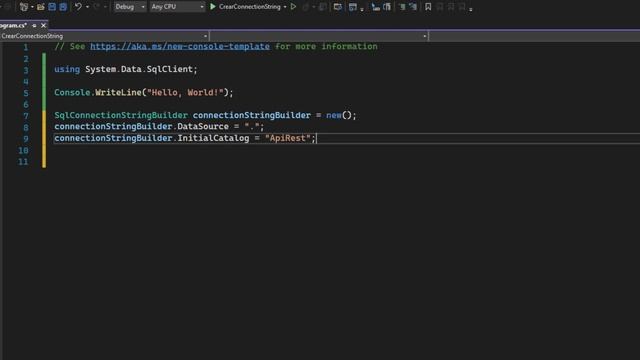Undo the last edit

coord(78,7)
